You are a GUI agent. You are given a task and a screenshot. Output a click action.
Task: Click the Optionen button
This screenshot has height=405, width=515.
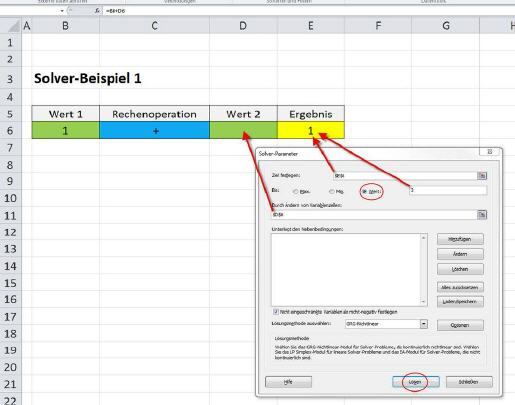point(460,325)
